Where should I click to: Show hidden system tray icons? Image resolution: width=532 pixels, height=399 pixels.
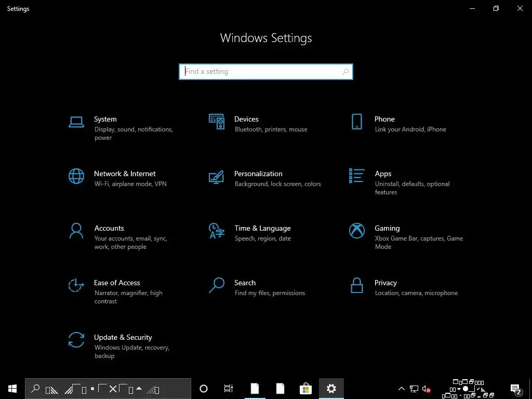[402, 389]
